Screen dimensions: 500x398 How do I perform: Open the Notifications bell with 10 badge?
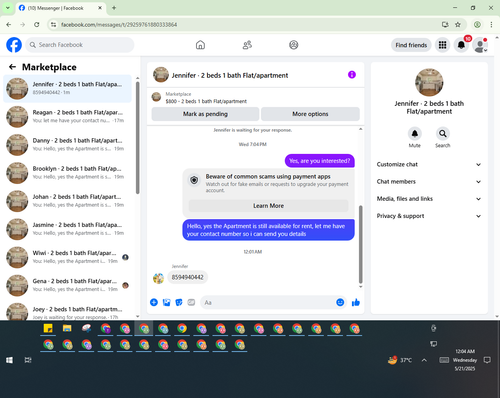point(461,45)
